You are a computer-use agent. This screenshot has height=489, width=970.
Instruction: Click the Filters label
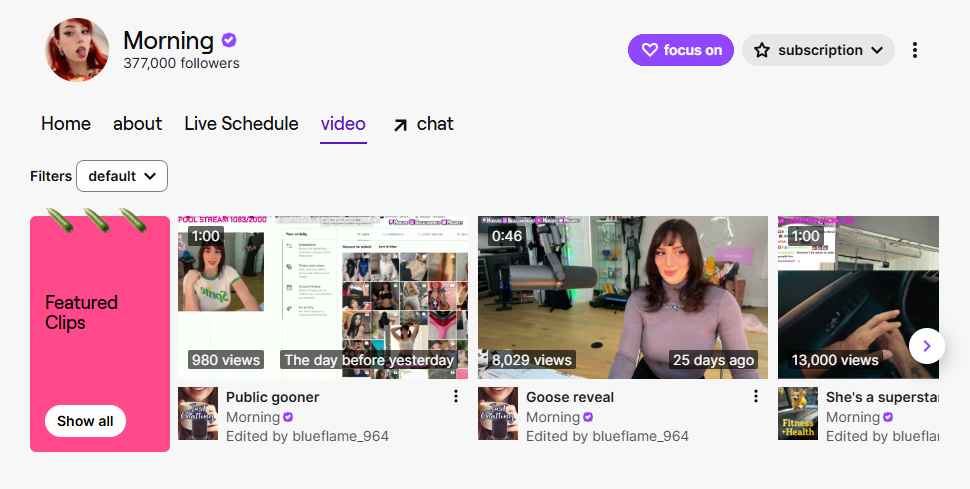(51, 176)
